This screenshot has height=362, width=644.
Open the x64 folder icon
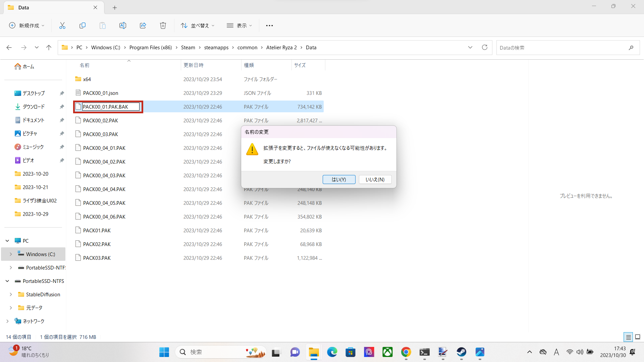(x=78, y=79)
